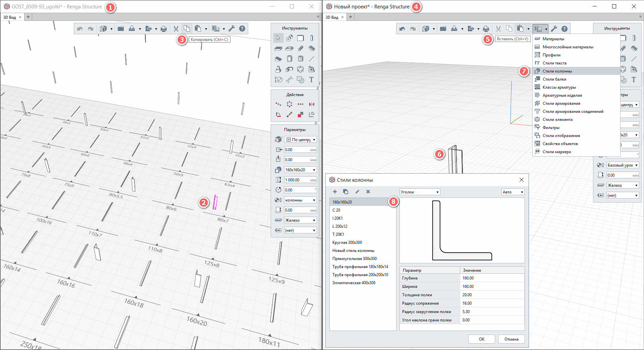Open settings wrench in GOST window

[x=232, y=29]
